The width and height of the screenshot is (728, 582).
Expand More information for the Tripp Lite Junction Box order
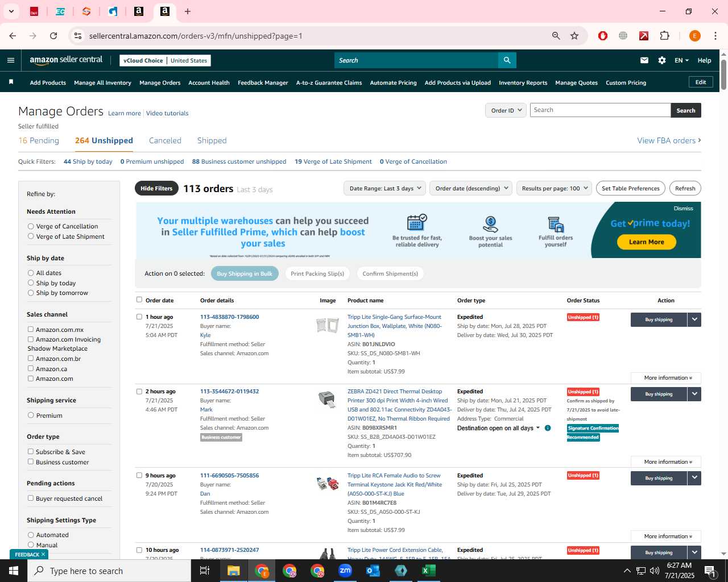point(665,378)
